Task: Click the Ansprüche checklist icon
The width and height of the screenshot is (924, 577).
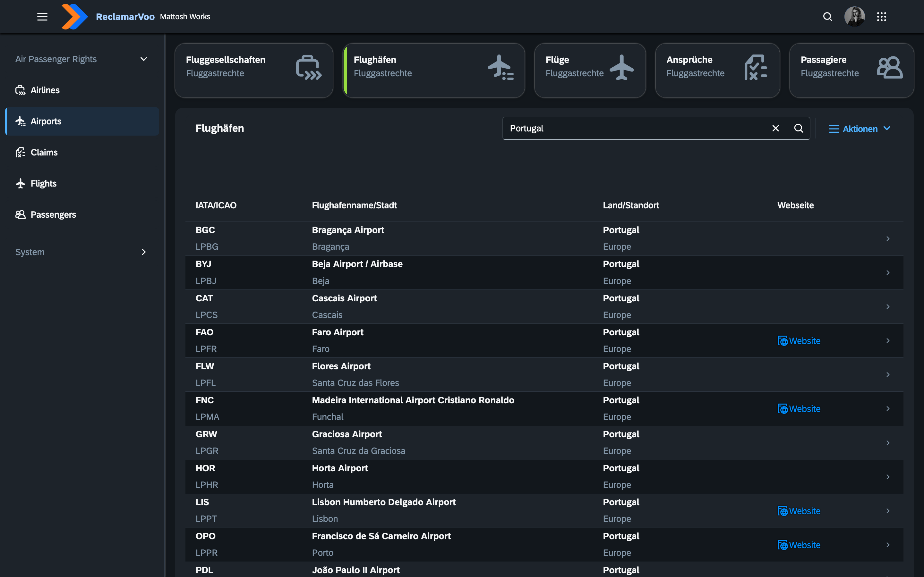Action: click(x=755, y=67)
